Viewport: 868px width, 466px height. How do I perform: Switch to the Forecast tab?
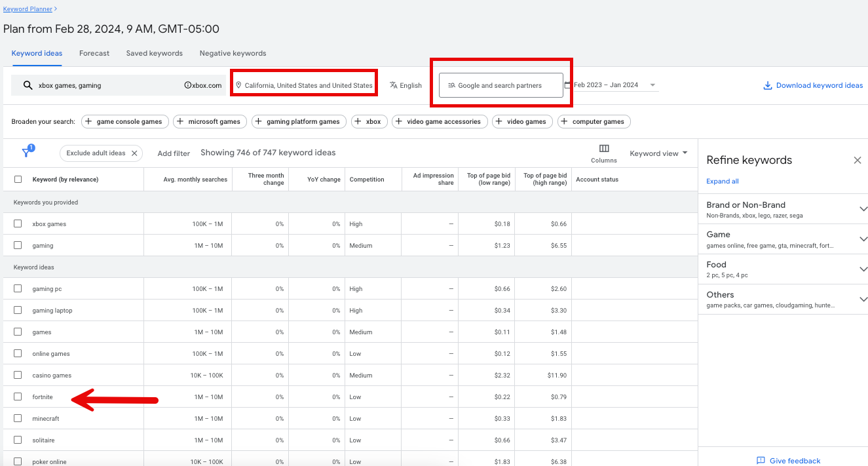pos(94,53)
